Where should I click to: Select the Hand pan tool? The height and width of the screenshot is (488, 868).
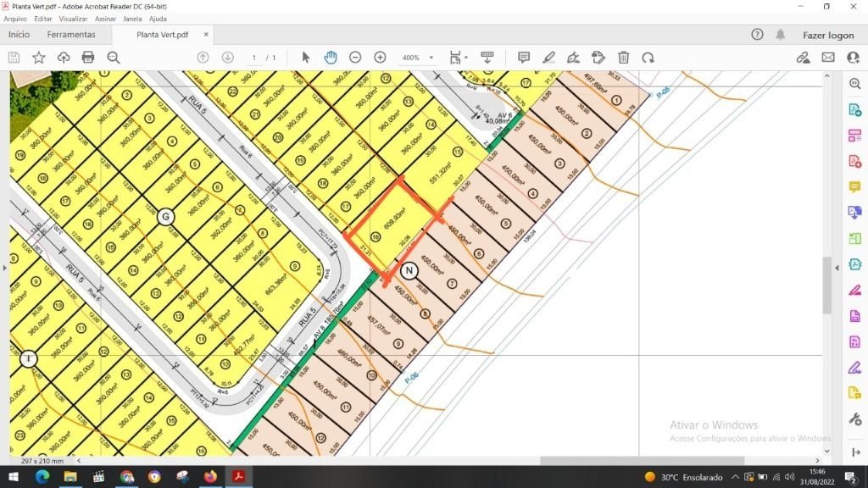331,58
